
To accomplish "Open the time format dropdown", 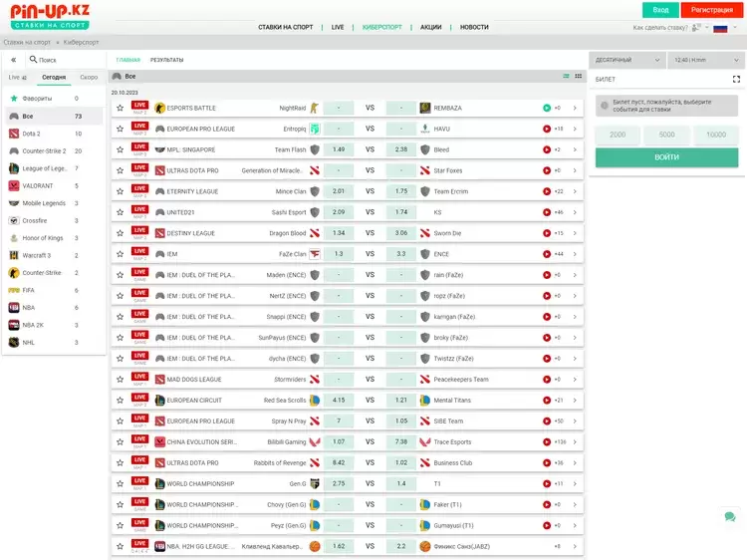I will pos(706,60).
